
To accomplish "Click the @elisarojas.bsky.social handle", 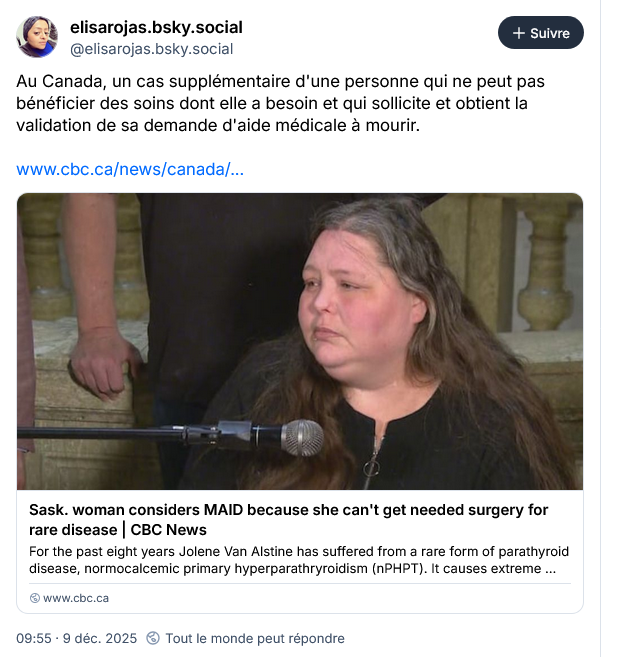I will [x=151, y=49].
